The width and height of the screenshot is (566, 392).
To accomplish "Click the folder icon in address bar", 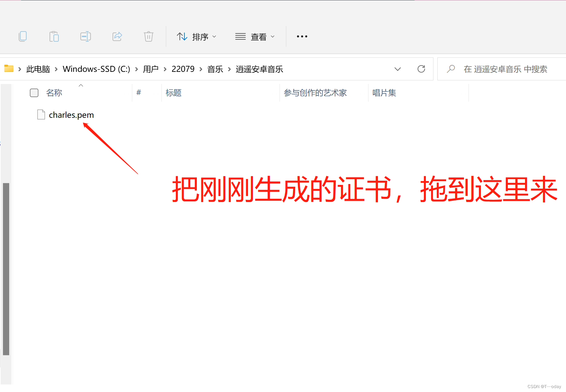I will click(9, 69).
